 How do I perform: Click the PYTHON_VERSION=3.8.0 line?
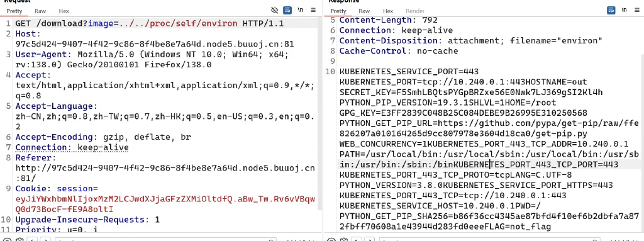[476, 185]
